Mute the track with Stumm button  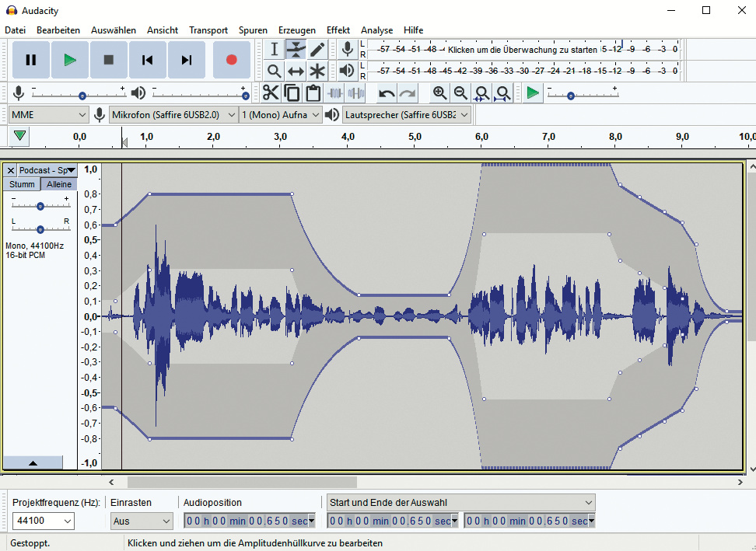22,184
